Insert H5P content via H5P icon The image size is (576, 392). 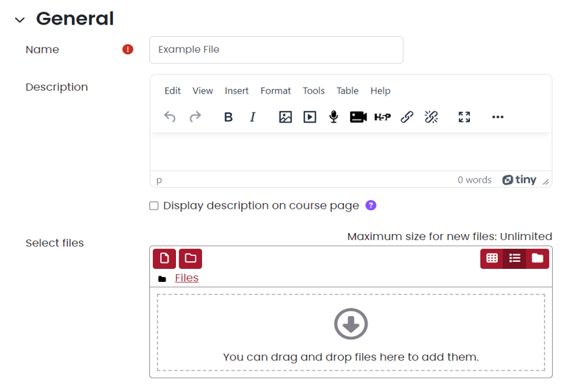382,117
